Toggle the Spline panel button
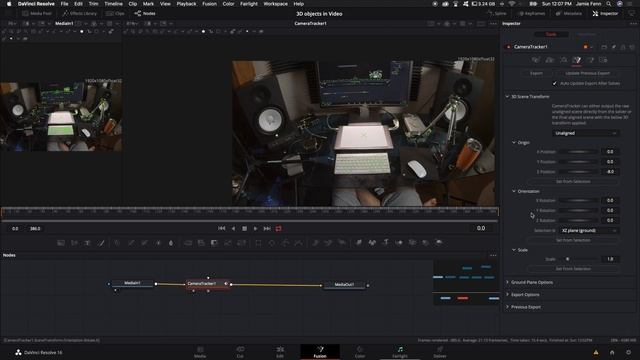The width and height of the screenshot is (640, 360). [496, 13]
